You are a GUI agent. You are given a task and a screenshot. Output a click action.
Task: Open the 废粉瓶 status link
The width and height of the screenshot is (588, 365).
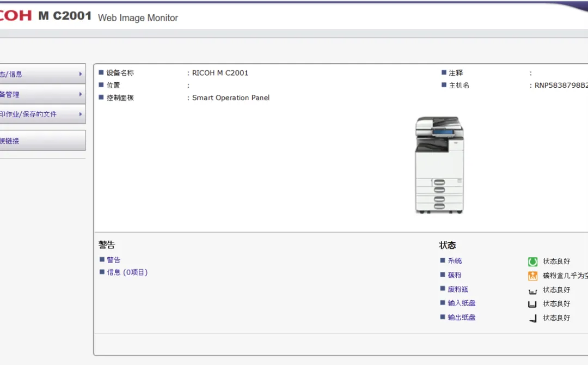point(458,289)
